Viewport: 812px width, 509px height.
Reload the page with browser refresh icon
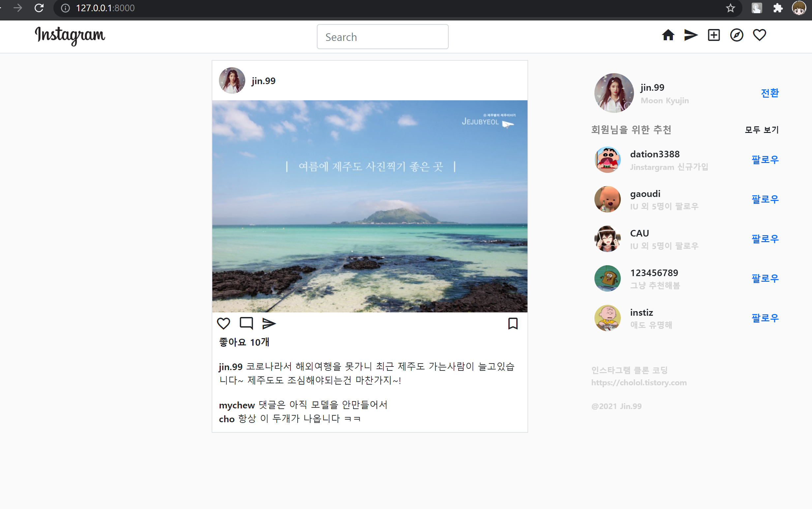click(39, 8)
